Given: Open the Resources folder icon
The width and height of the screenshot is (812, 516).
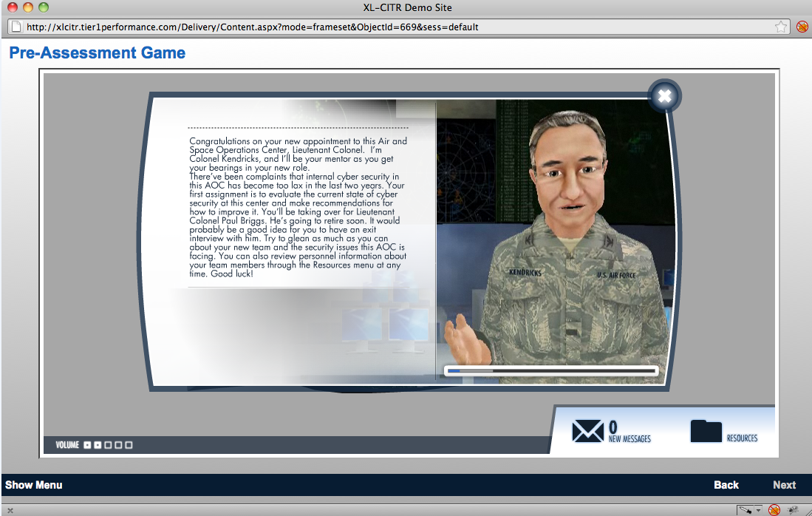Looking at the screenshot, I should (x=706, y=431).
